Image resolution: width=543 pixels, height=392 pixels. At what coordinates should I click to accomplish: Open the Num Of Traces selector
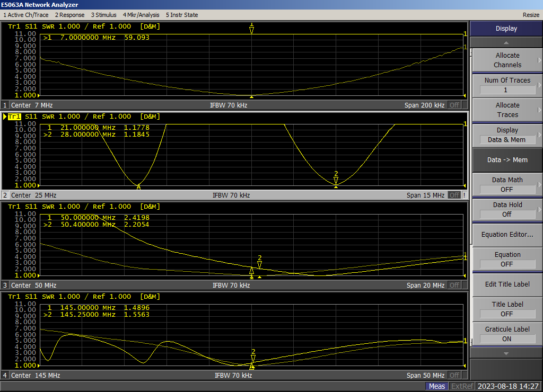click(506, 85)
